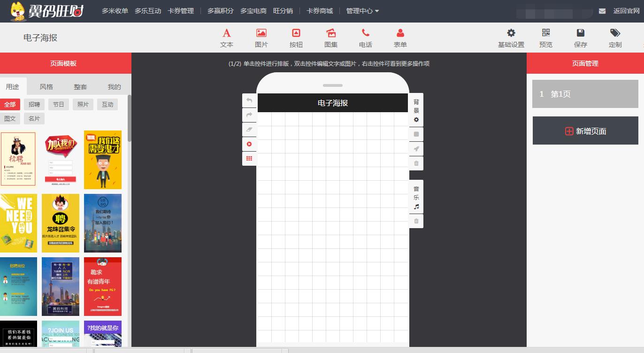Screen dimensions: 644x353
Task: Choose the 跪求有谱青年 template
Action: 103,286
